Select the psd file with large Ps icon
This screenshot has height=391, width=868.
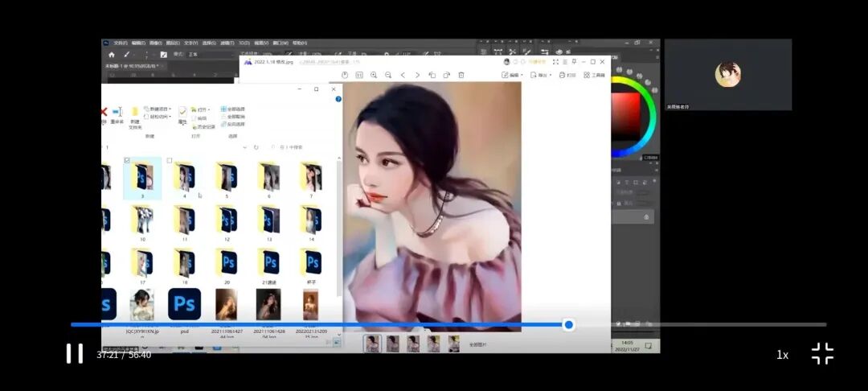(x=184, y=305)
